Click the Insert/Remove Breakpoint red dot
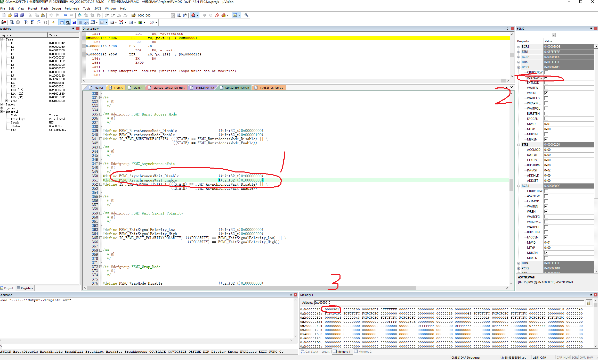The width and height of the screenshot is (599, 364). click(205, 15)
